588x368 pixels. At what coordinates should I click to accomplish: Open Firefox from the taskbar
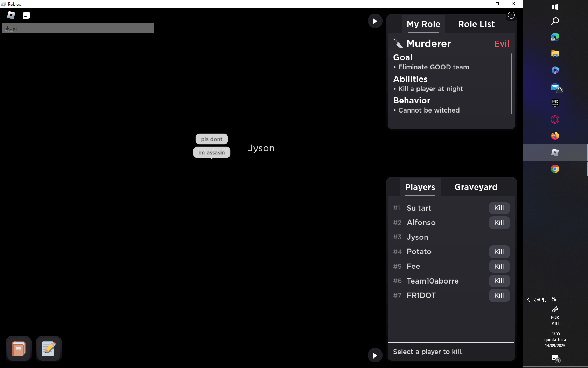(x=555, y=136)
